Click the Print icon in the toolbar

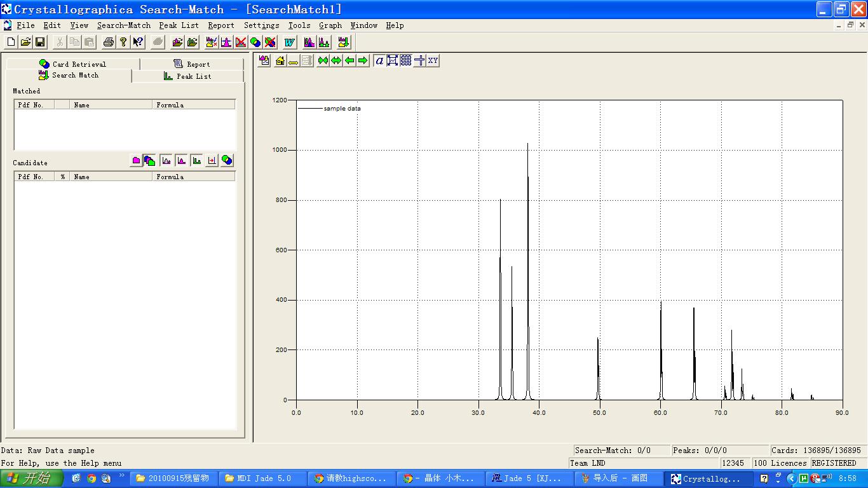point(109,43)
